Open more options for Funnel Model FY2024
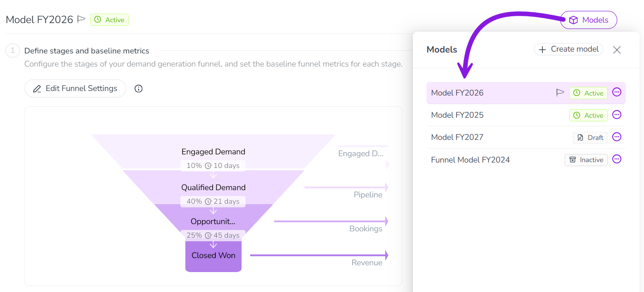The width and height of the screenshot is (644, 292). click(x=617, y=159)
